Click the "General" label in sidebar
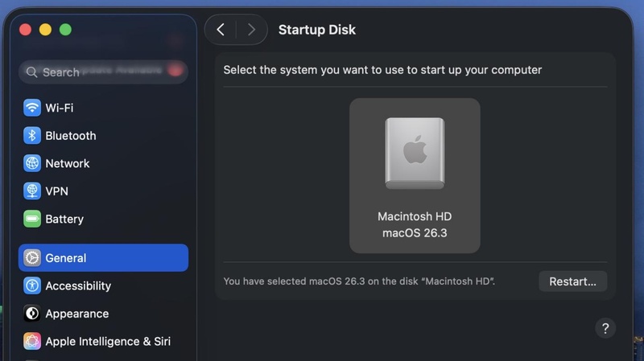644x361 pixels. point(66,258)
